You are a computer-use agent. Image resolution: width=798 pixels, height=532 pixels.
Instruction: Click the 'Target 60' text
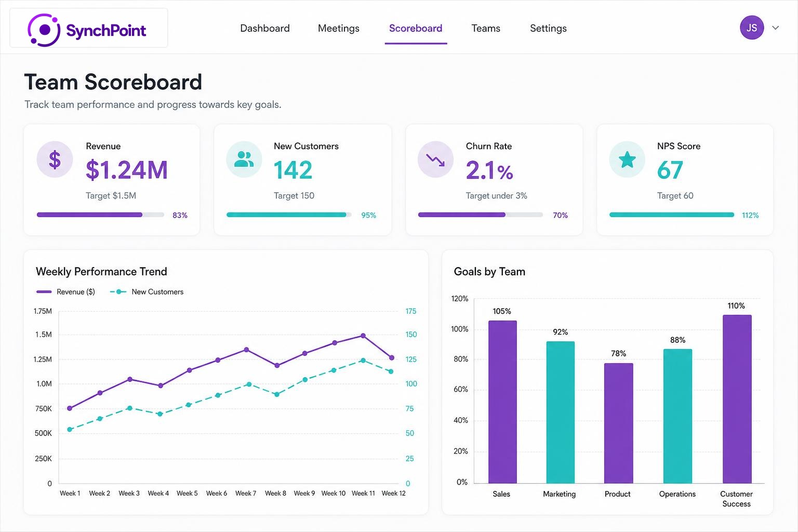[x=675, y=196]
